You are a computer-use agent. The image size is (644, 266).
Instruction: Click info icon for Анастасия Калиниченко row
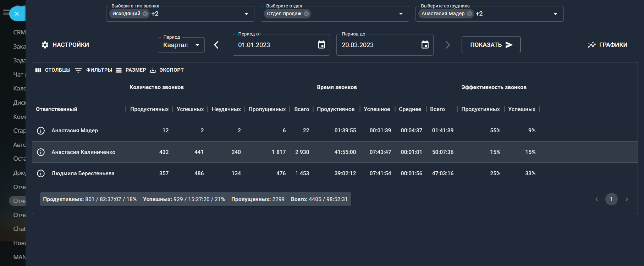[x=41, y=152]
